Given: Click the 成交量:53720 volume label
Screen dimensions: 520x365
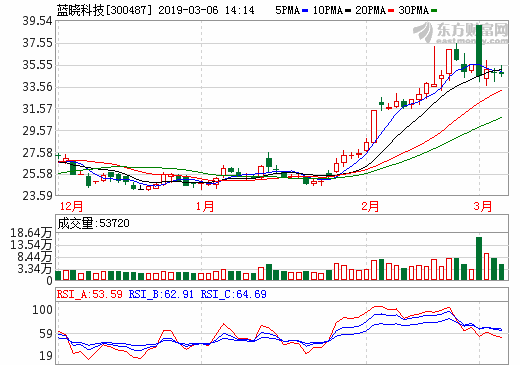Looking at the screenshot, I should pos(93,223).
